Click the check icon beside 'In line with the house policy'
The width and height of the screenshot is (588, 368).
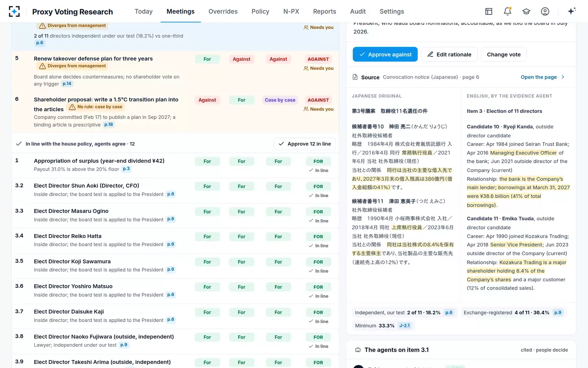[18, 144]
